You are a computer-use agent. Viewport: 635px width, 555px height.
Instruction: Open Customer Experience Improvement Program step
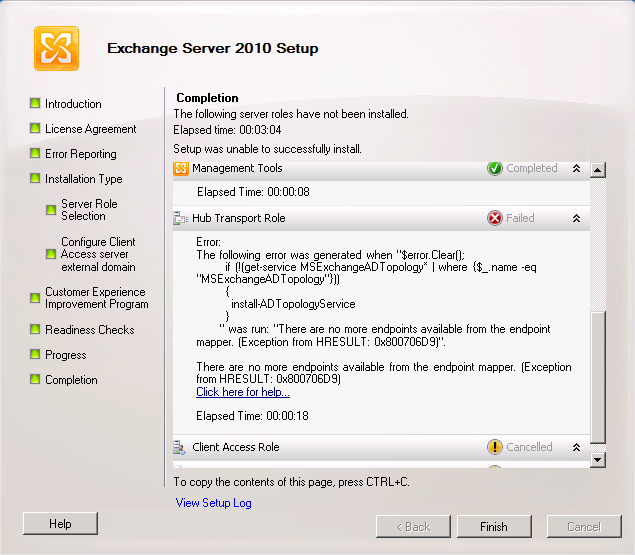click(97, 298)
